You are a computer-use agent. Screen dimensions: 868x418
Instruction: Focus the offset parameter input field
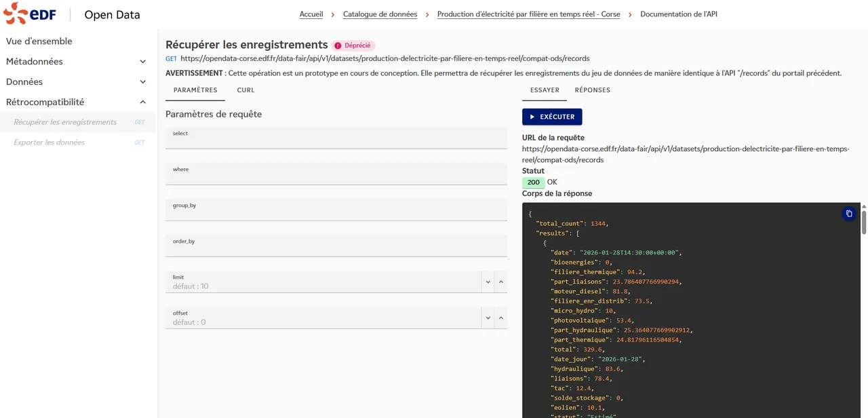pos(323,318)
